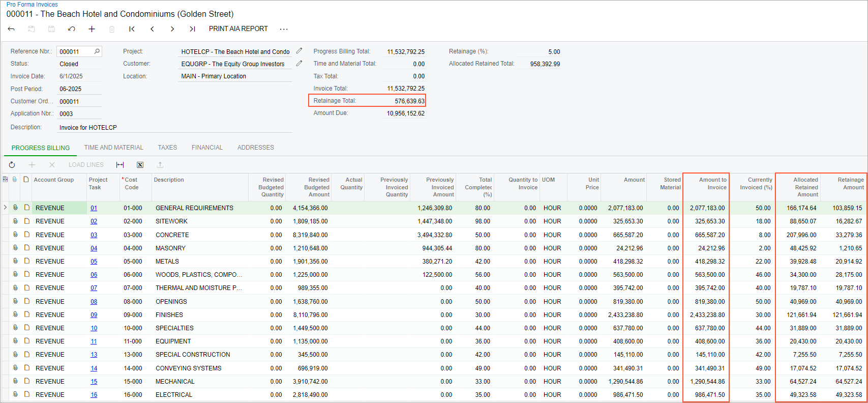Open the Reference Nbr. lookup magnifier

tap(97, 51)
